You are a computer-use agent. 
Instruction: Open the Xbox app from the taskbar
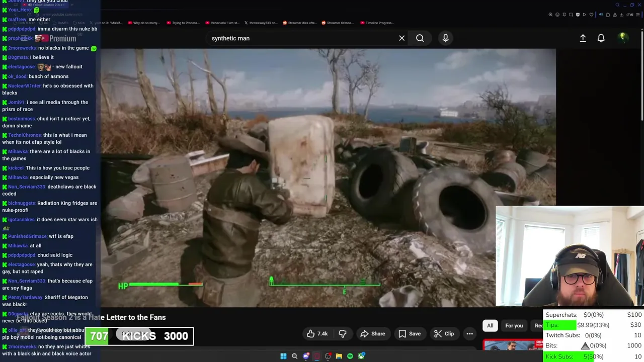click(361, 356)
